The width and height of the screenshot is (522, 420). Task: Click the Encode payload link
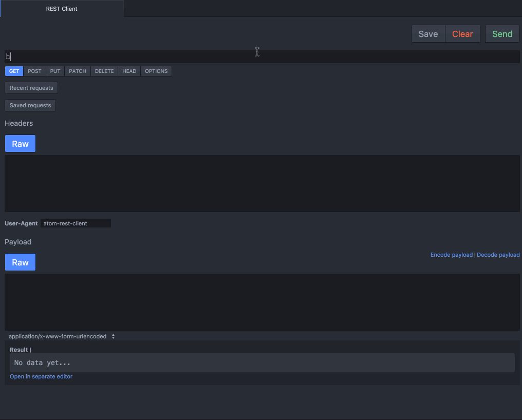(451, 255)
